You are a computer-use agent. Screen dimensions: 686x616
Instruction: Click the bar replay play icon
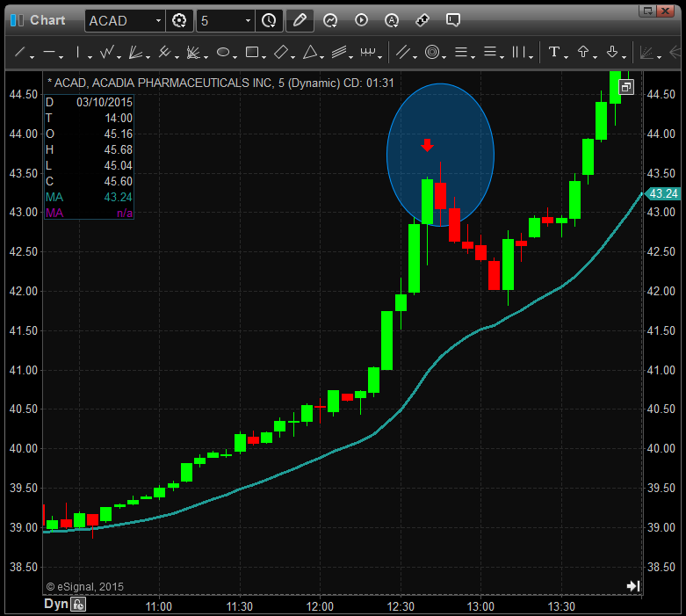click(361, 20)
